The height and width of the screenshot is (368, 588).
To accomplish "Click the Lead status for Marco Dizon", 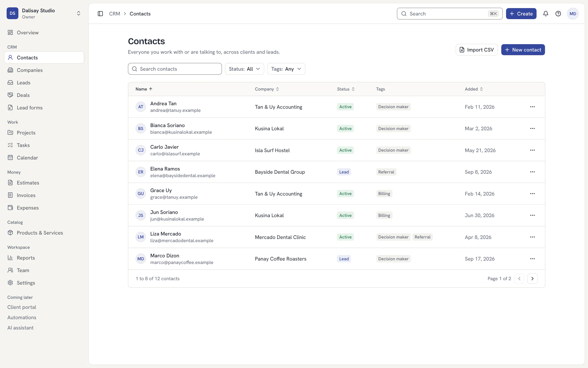I will tap(344, 259).
